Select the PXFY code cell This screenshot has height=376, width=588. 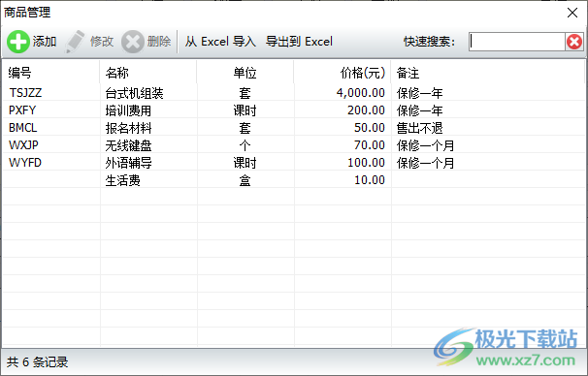coord(22,110)
